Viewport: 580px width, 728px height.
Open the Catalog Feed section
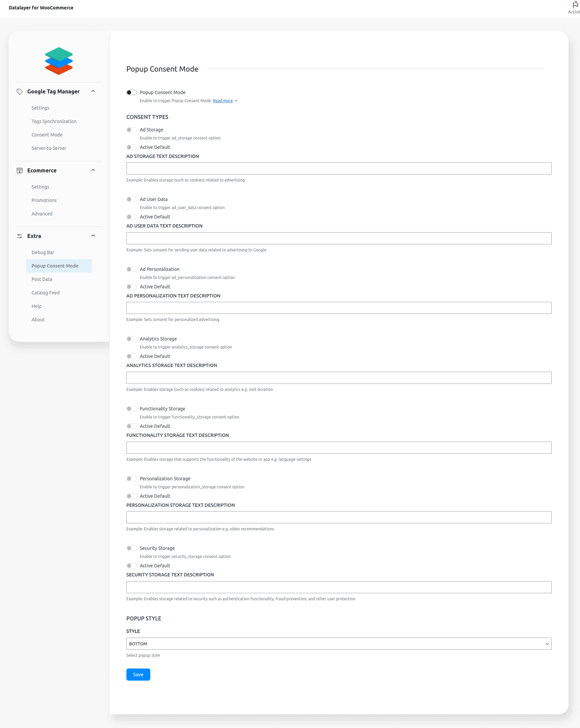click(x=45, y=292)
